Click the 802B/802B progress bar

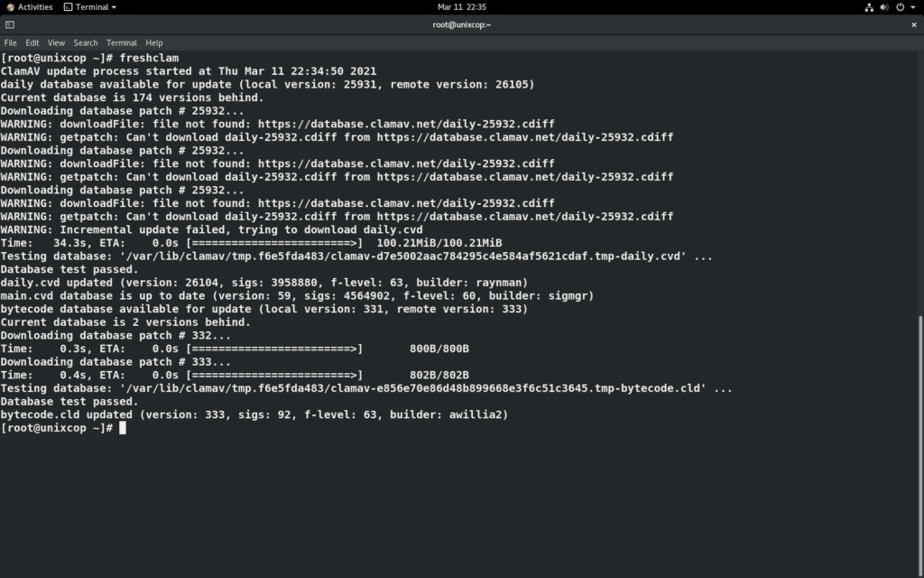click(274, 375)
